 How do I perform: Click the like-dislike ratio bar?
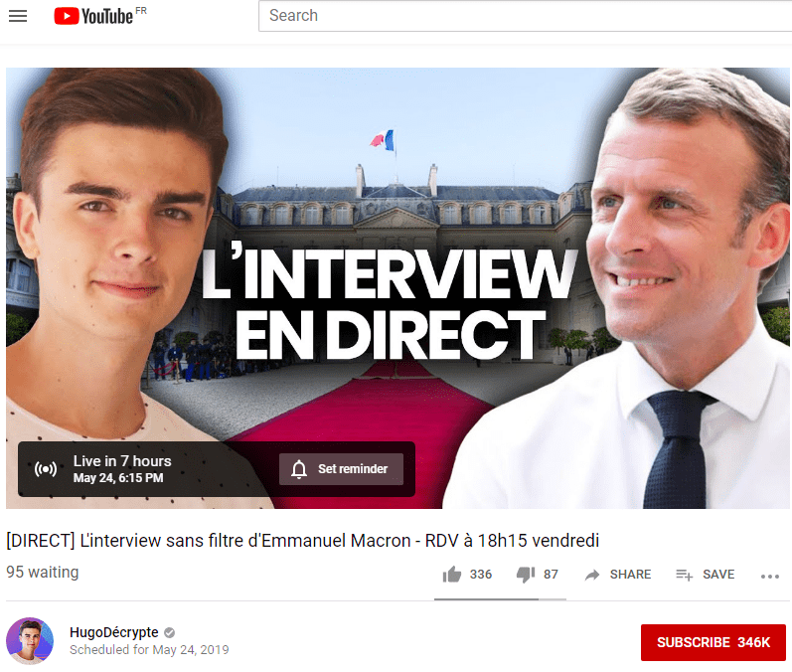pos(500,599)
